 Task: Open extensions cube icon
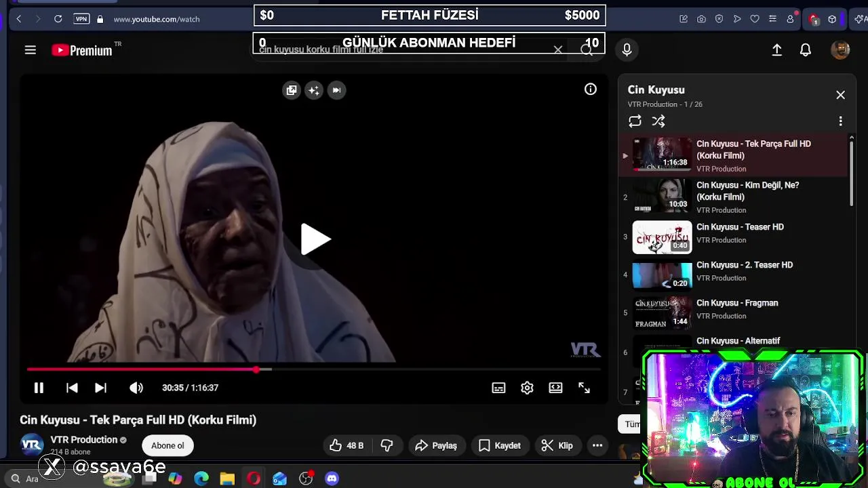pyautogui.click(x=832, y=19)
